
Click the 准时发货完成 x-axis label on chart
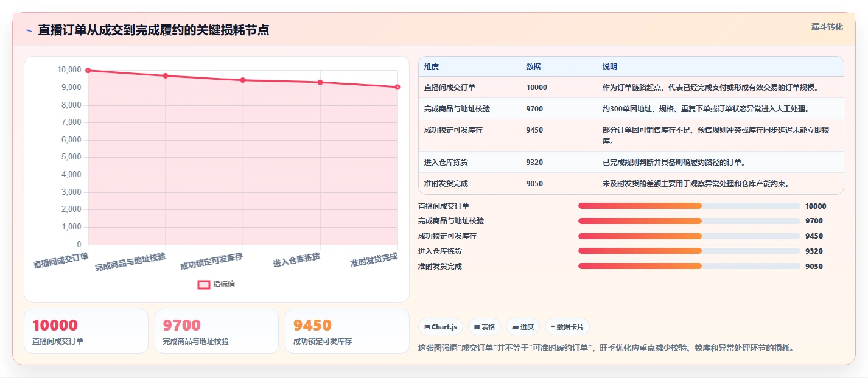point(374,260)
